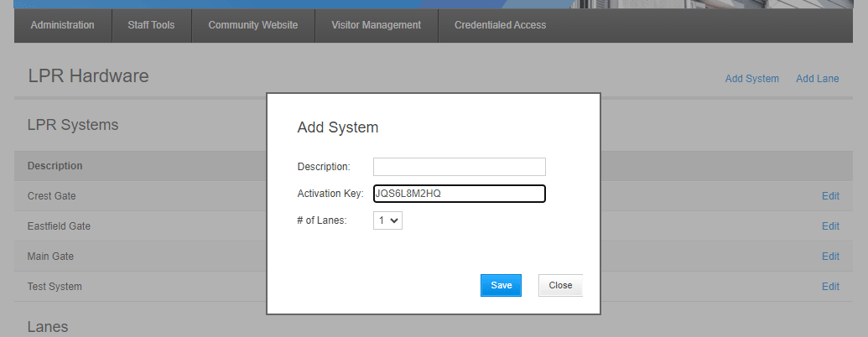Click the Add System dialog title
Viewport: 868px width, 337px height.
coord(338,127)
